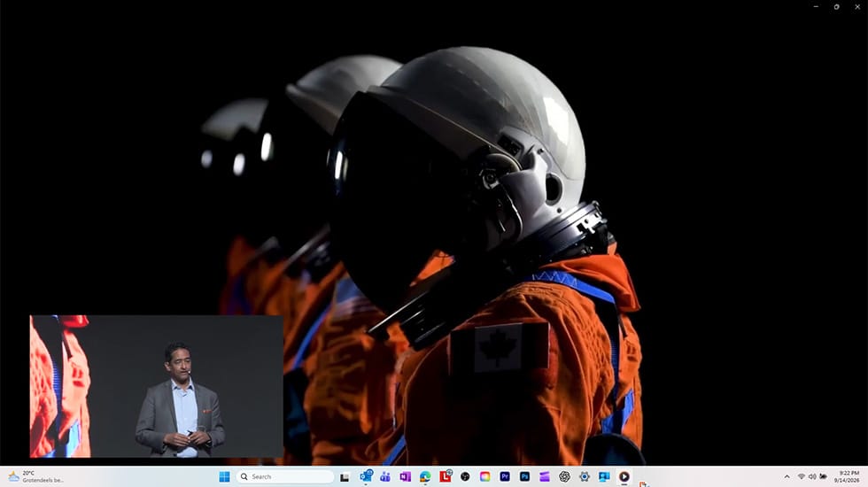The image size is (868, 487).
Task: Open Microsoft Edge browser
Action: coord(425,476)
